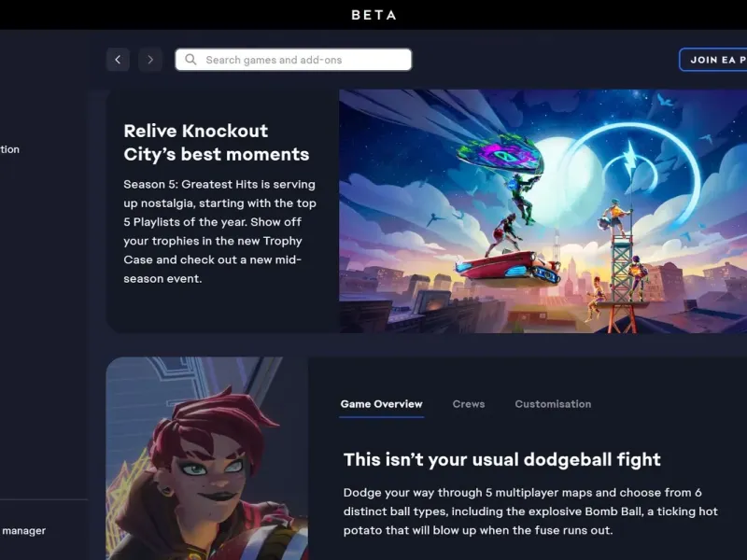Click the dodgeball description paragraph

click(530, 511)
